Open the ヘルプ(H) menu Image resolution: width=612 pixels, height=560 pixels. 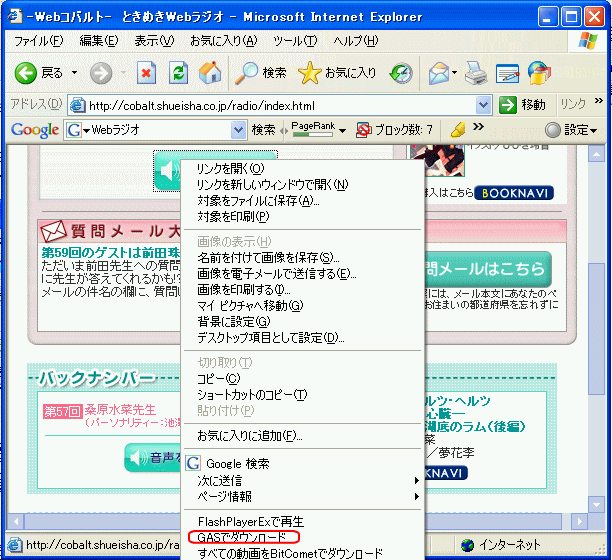pos(356,41)
